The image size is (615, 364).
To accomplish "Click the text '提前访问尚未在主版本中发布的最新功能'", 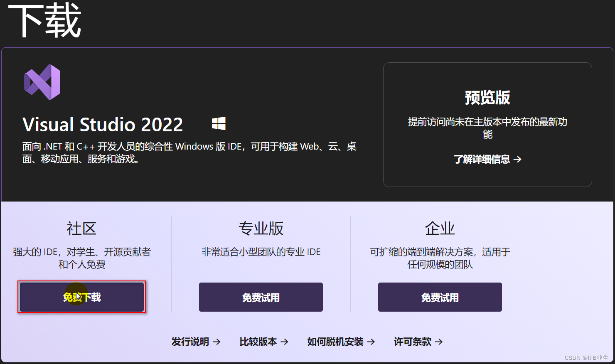I will [487, 128].
